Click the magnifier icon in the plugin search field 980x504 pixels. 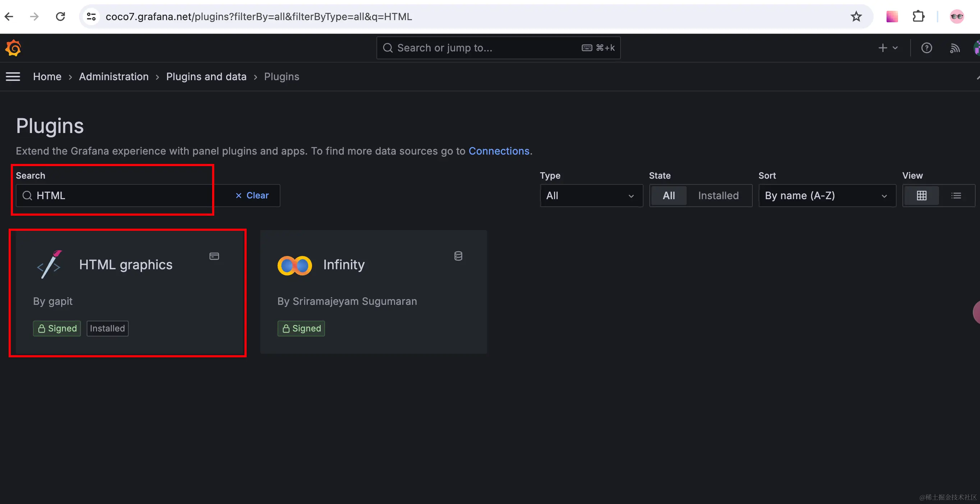27,196
